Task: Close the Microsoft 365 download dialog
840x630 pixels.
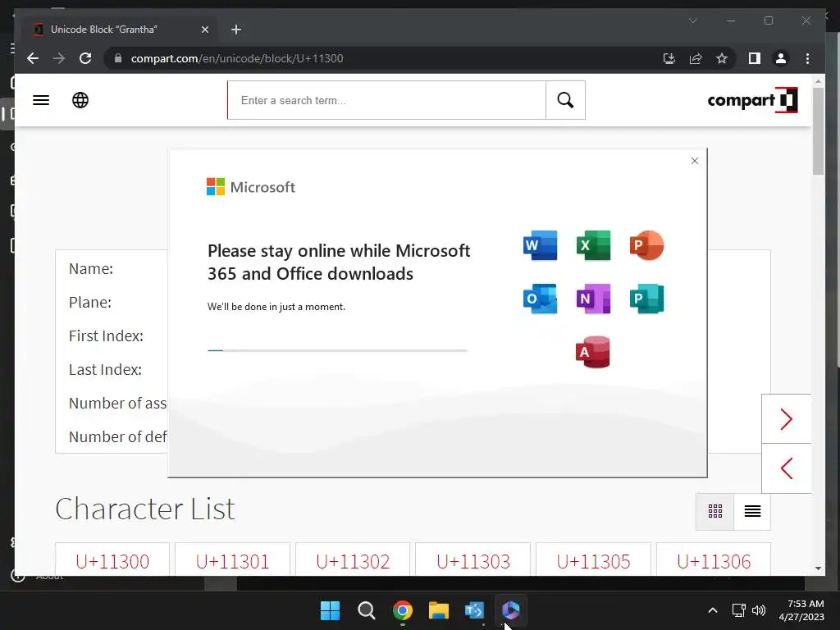Action: click(695, 161)
